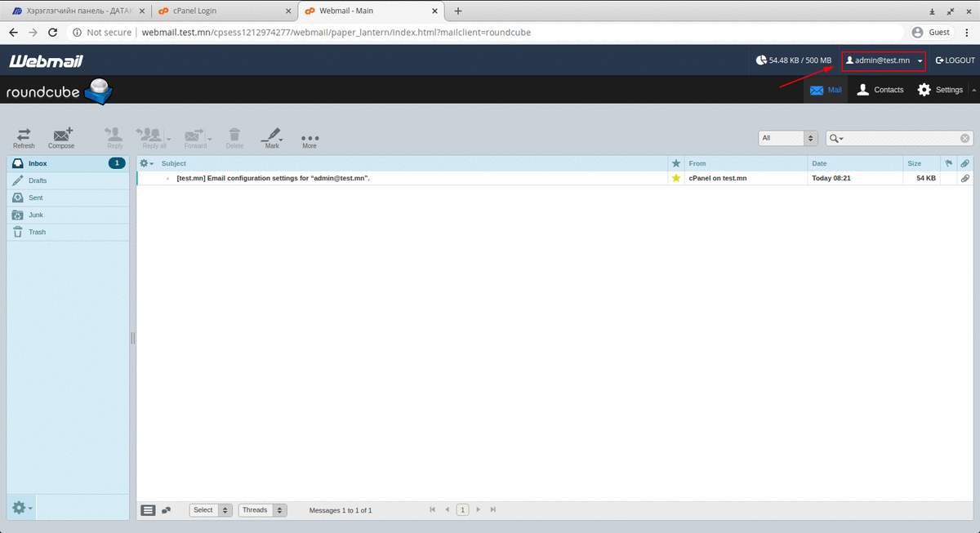The width and height of the screenshot is (980, 533).
Task: Log out using the LOGOUT link
Action: (955, 60)
